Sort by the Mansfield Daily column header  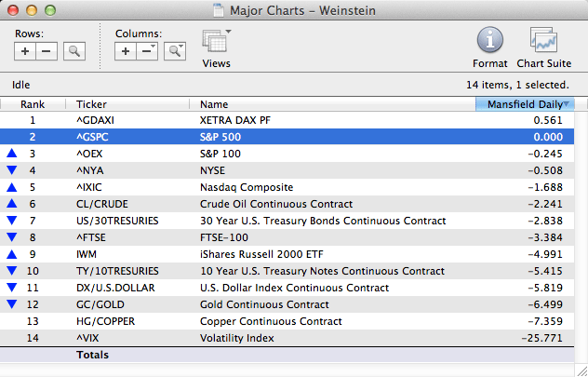(524, 104)
